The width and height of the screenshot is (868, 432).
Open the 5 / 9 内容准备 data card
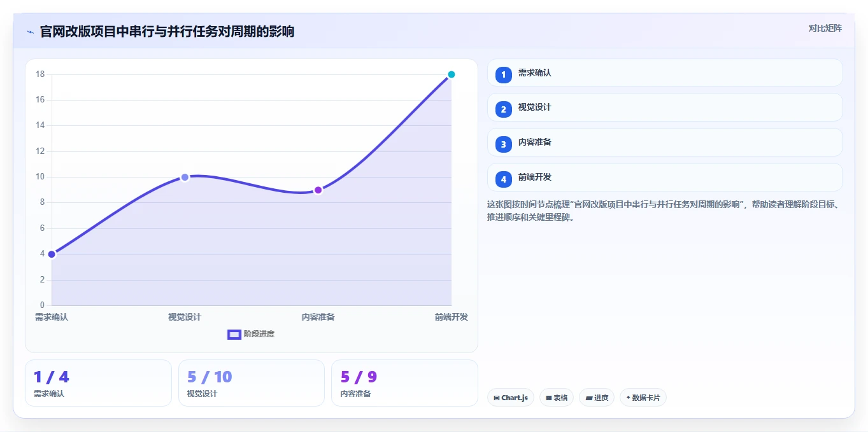(x=404, y=383)
